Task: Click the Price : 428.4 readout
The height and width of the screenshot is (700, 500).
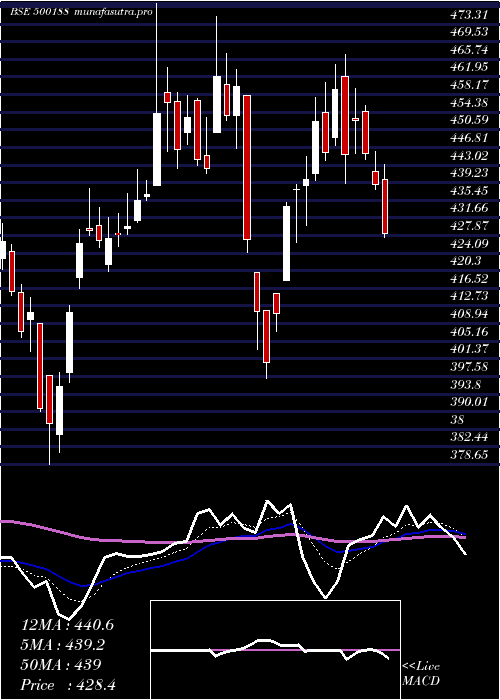Action: click(68, 685)
